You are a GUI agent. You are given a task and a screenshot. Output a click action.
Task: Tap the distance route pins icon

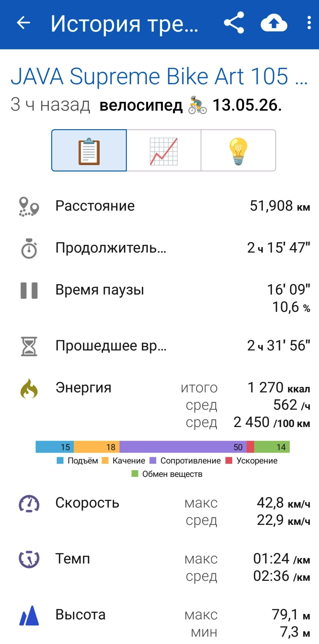[x=29, y=207]
